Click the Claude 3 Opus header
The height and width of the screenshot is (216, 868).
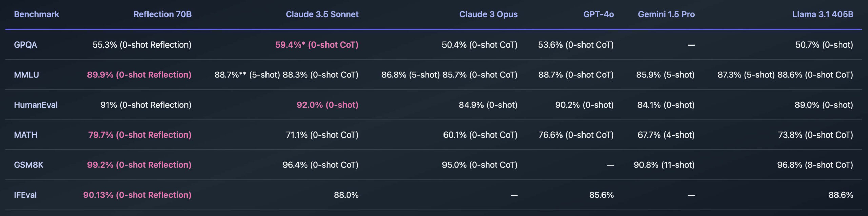[x=488, y=14]
